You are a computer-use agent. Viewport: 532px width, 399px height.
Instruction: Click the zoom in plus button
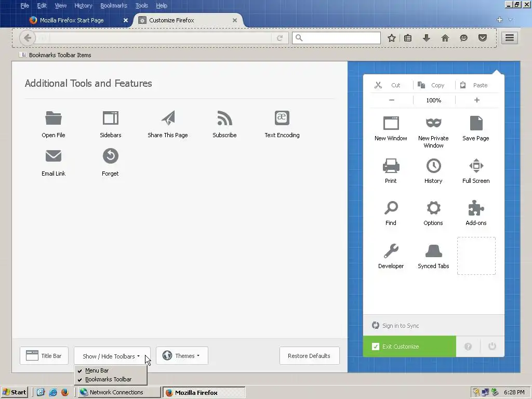477,100
